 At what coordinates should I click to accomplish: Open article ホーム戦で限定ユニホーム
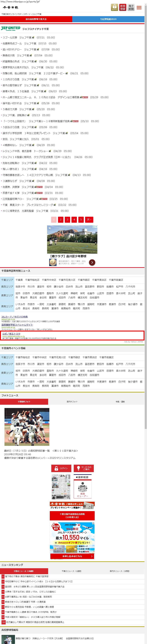(x=41, y=97)
